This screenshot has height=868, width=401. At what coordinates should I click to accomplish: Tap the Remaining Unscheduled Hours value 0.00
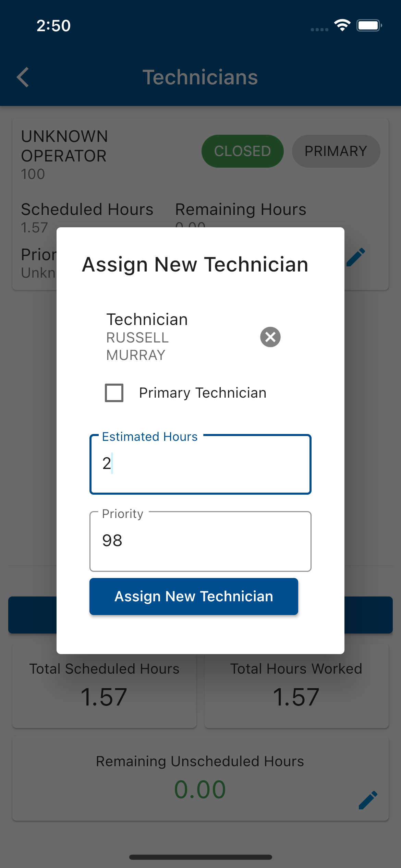(200, 789)
